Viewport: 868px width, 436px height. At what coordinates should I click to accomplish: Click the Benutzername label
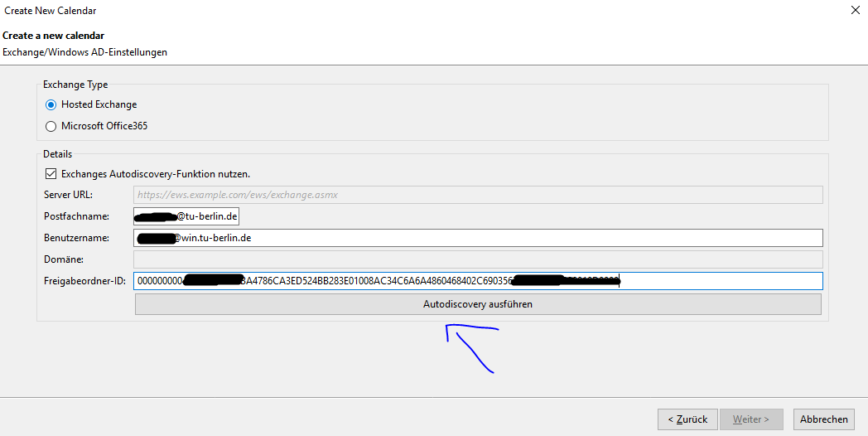point(77,238)
